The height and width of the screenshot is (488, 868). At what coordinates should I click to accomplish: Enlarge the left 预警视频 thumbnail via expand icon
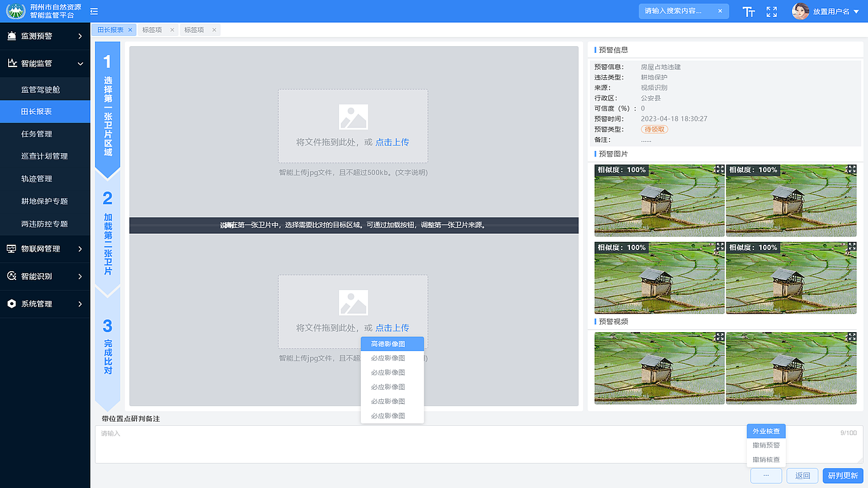pos(719,336)
